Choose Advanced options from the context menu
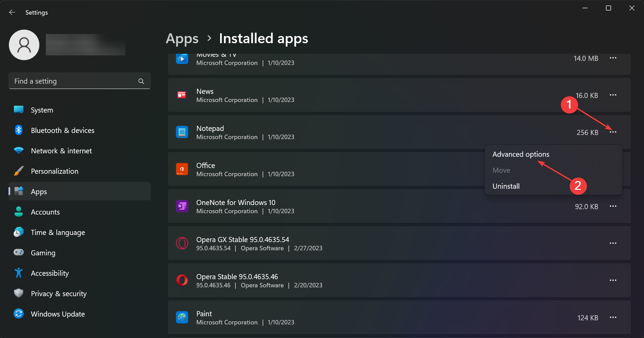644x338 pixels. (x=554, y=154)
